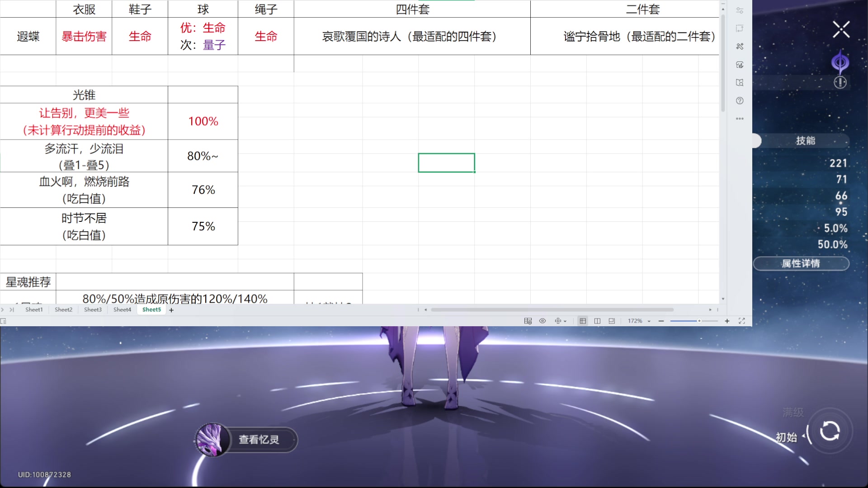Select cell 让告别，更美一些

(x=84, y=121)
